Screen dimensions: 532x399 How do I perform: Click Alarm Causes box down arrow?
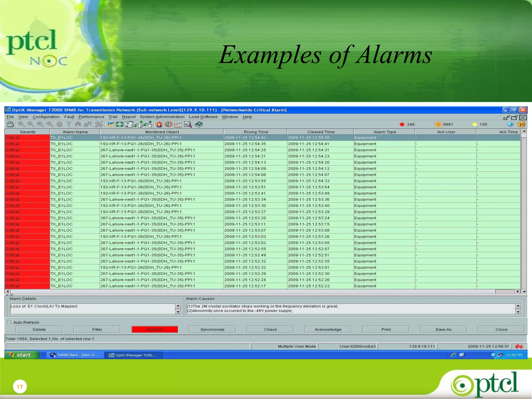(x=518, y=312)
